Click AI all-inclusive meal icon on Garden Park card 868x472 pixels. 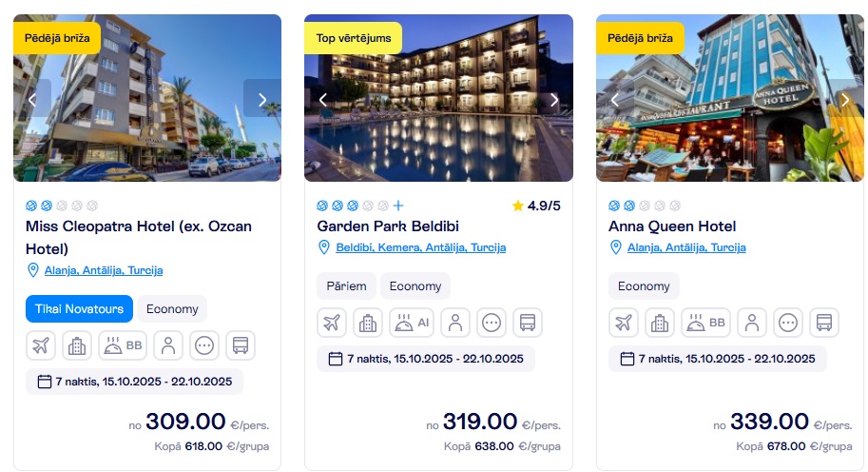411,323
